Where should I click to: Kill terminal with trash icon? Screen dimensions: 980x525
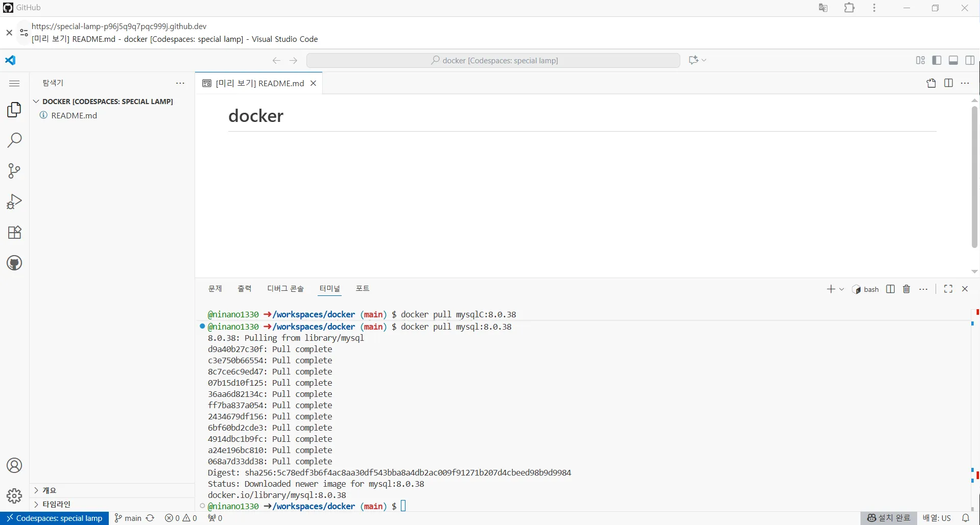[x=906, y=289]
